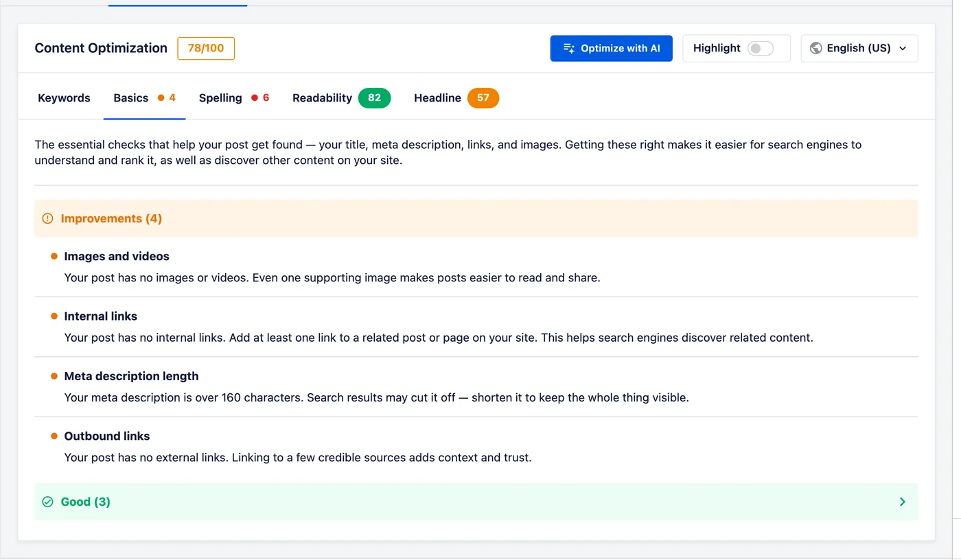The height and width of the screenshot is (560, 961).
Task: Click the 'Your meta description is over 160' text
Action: pyautogui.click(x=376, y=398)
